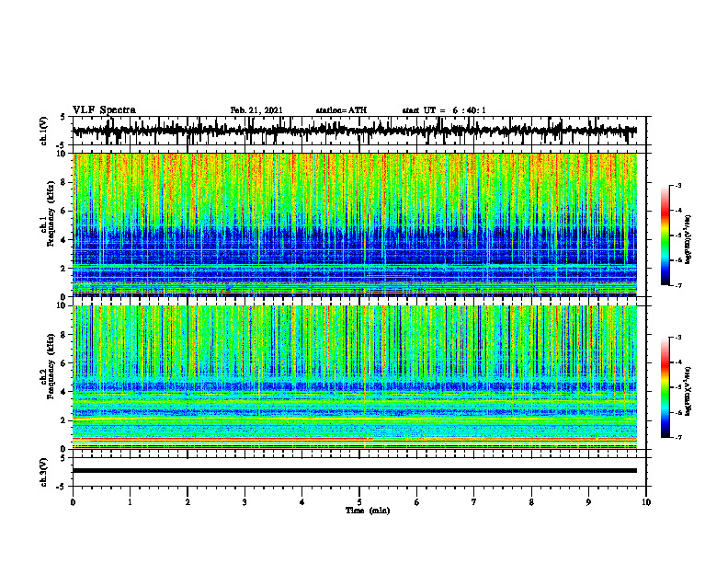Click time-axis tick label '9'
Screen dimensions: 728x563
(x=588, y=502)
